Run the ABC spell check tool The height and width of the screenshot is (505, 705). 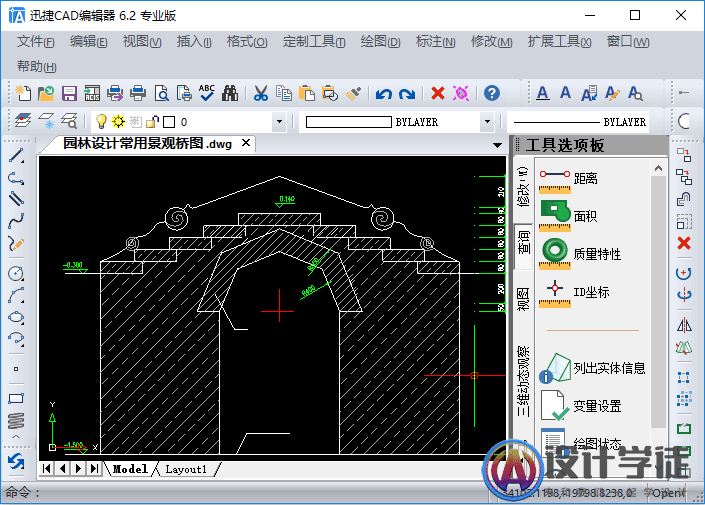[x=207, y=93]
